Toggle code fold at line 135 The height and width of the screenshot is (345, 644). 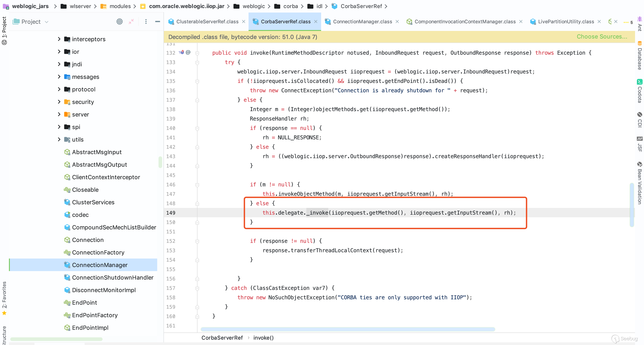pyautogui.click(x=197, y=81)
